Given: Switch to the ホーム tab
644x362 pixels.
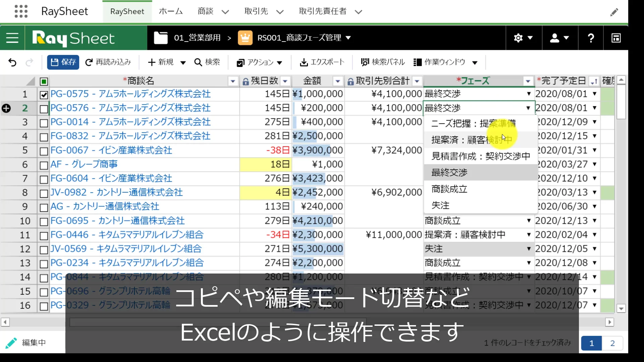Looking at the screenshot, I should [x=171, y=11].
